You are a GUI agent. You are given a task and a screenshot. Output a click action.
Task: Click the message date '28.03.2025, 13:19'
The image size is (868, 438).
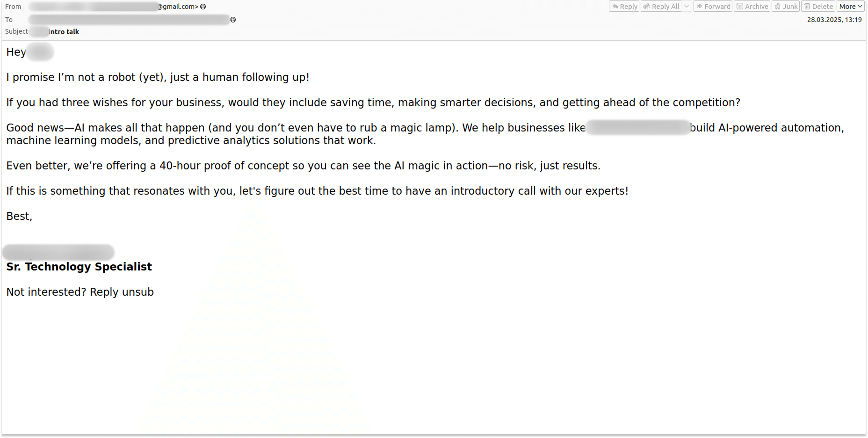834,19
